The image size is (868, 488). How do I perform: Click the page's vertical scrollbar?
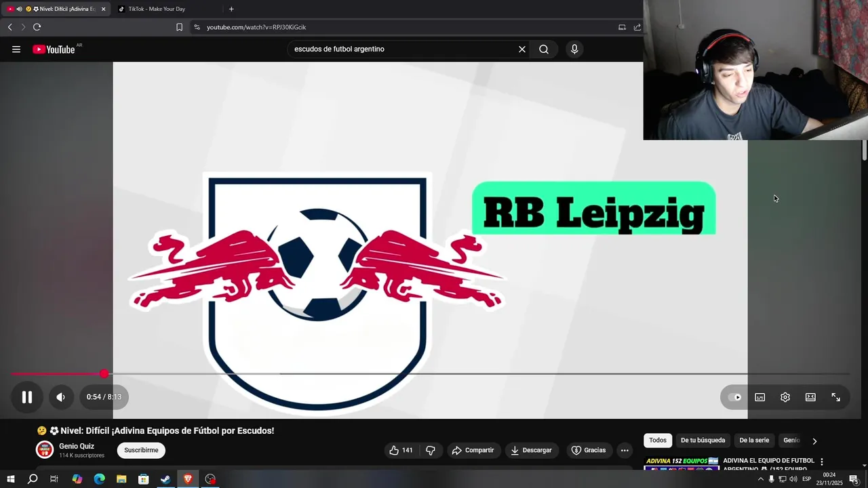click(865, 149)
